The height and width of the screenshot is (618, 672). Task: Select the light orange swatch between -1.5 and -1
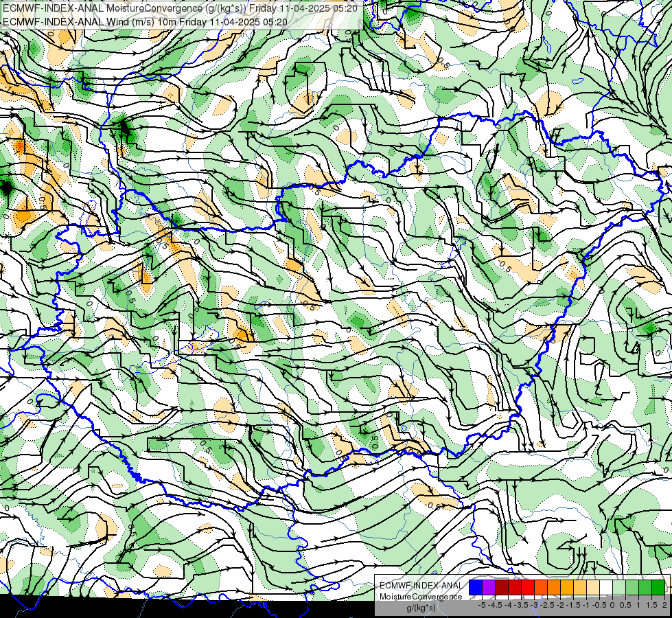pyautogui.click(x=580, y=588)
